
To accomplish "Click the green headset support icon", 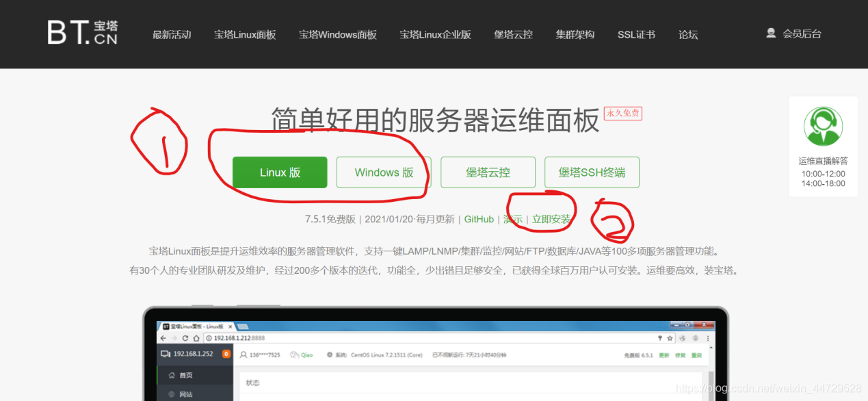I will (823, 127).
